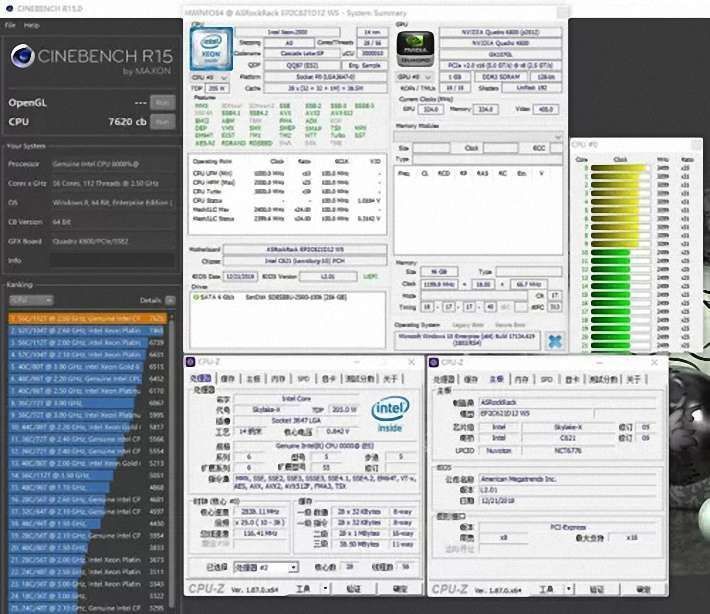
Task: Click core 0 yellow usage bar in CPU #0 window
Action: pos(619,168)
